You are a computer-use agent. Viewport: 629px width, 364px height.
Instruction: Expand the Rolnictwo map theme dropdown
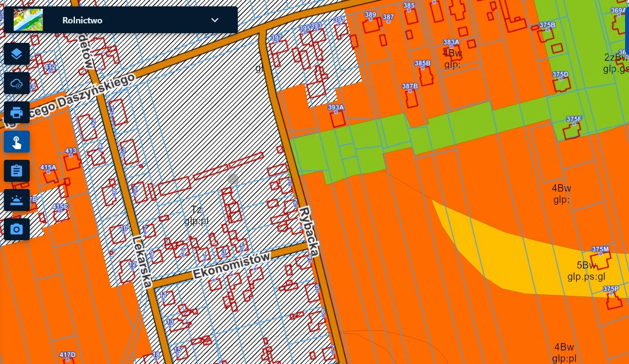coord(215,20)
